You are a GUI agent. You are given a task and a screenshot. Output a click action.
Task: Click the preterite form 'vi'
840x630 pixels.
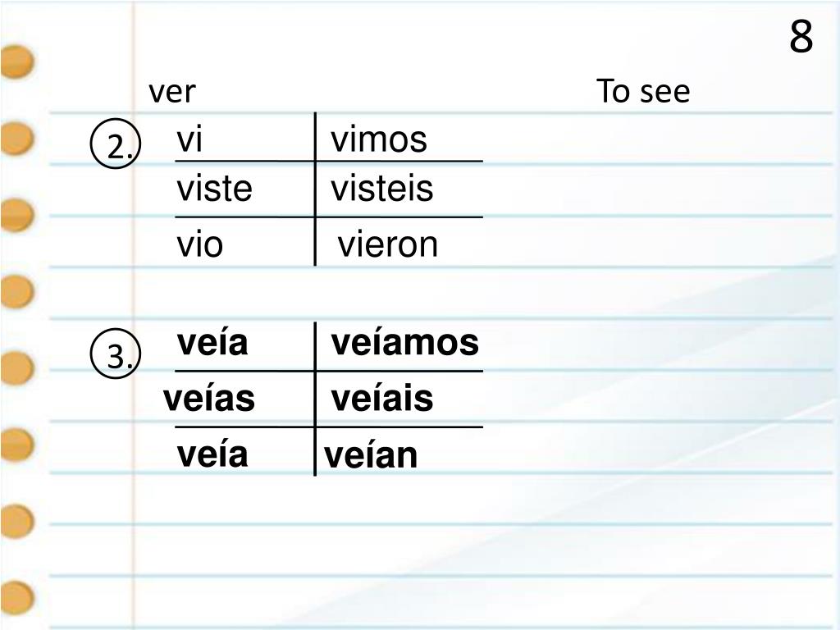[189, 139]
